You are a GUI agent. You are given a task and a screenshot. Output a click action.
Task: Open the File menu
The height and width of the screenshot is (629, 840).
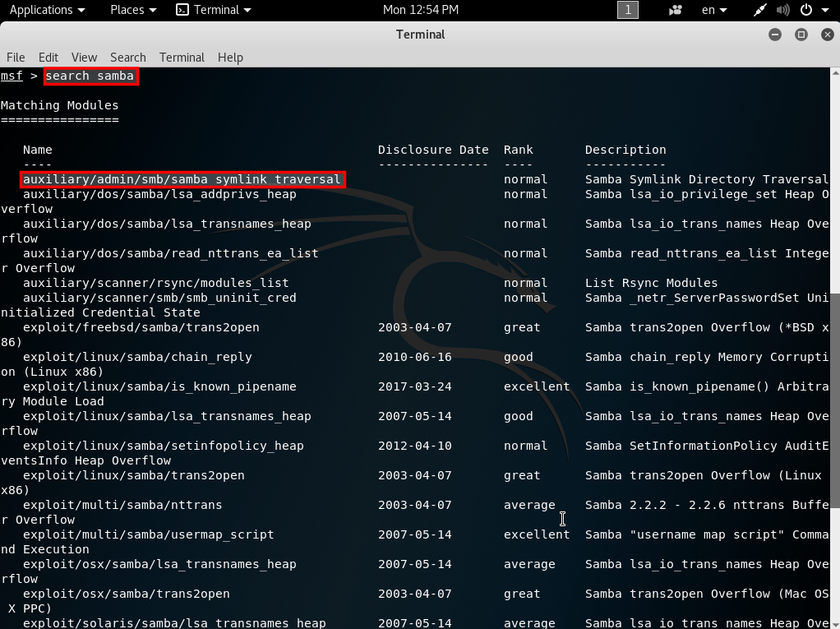16,57
